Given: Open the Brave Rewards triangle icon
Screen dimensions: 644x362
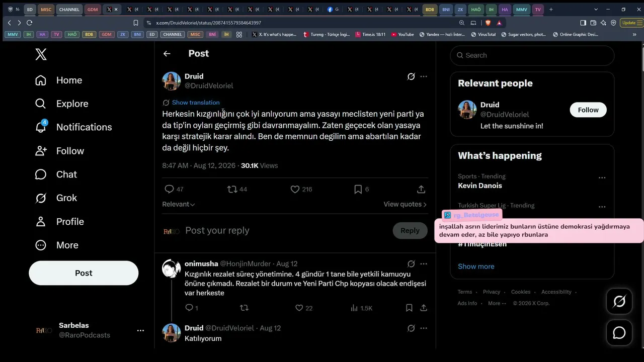Looking at the screenshot, I should point(499,23).
